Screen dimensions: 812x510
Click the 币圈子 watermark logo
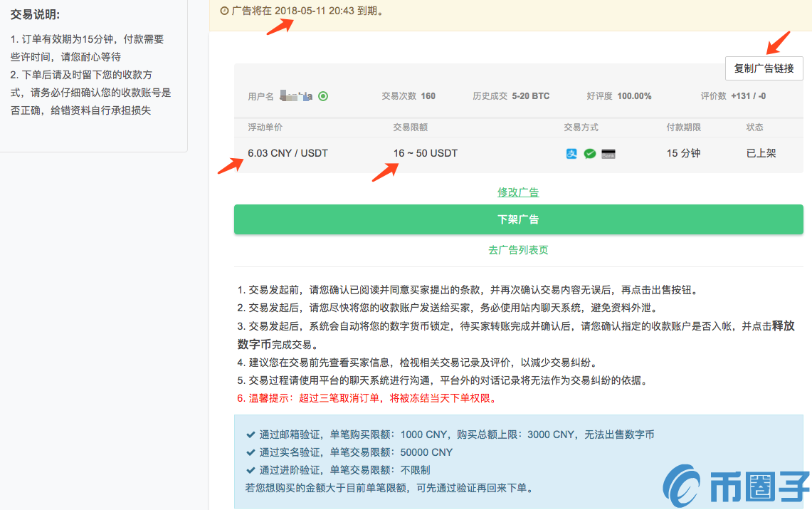[x=737, y=486]
